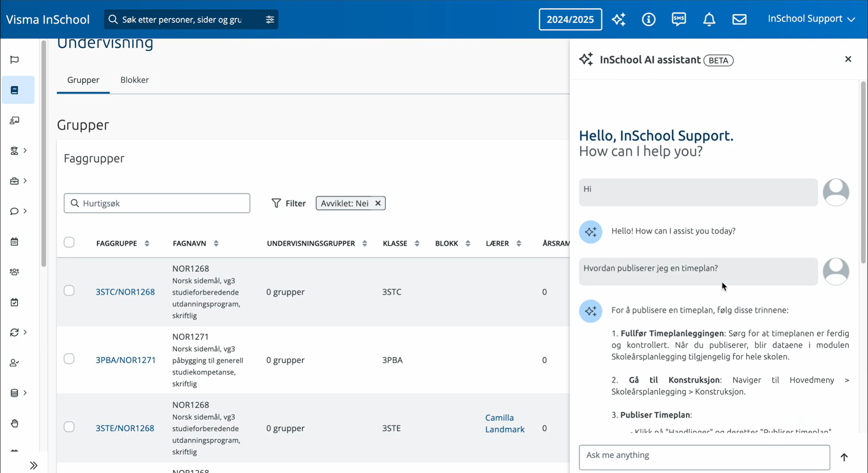Viewport: 868px width, 473px height.
Task: Open the SMS message icon
Action: click(679, 19)
